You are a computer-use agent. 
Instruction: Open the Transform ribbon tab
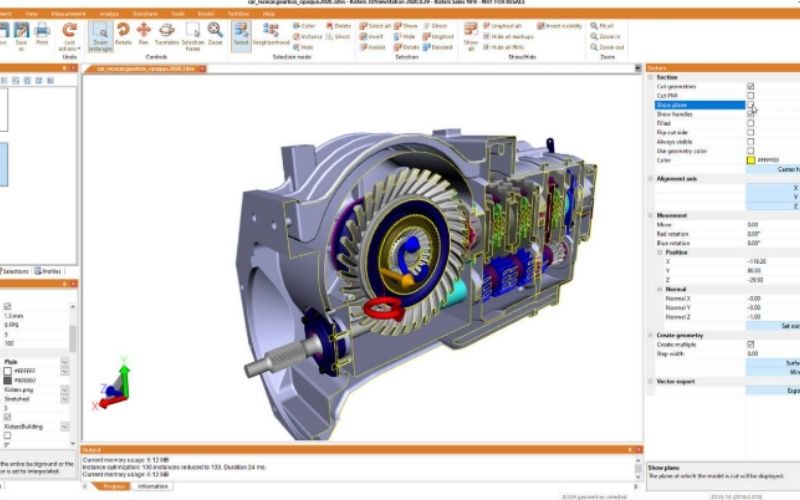tap(145, 14)
